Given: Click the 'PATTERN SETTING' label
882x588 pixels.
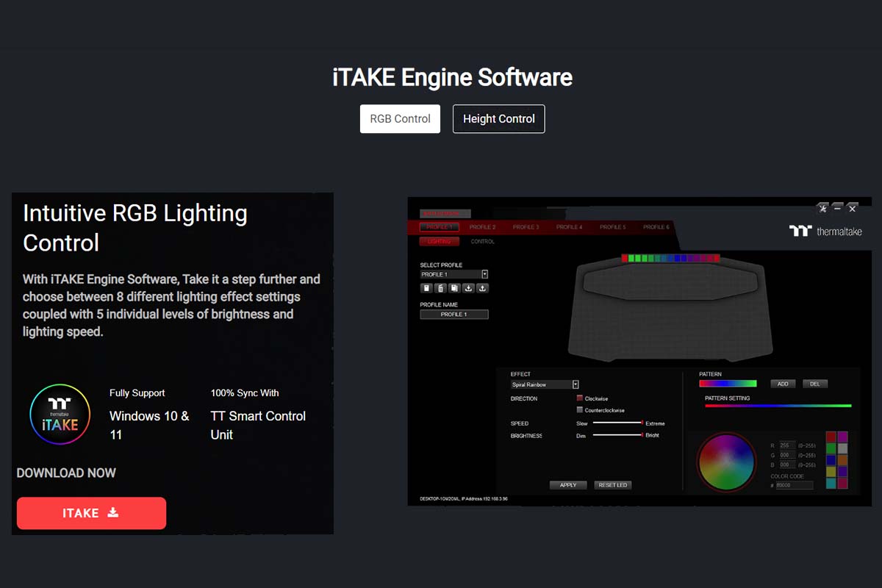Looking at the screenshot, I should click(728, 398).
